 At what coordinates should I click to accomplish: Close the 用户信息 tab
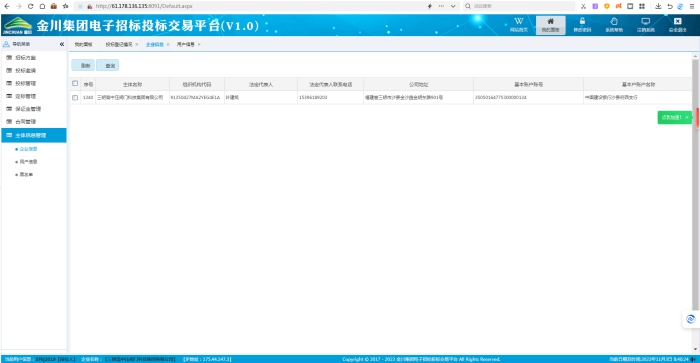click(x=199, y=44)
